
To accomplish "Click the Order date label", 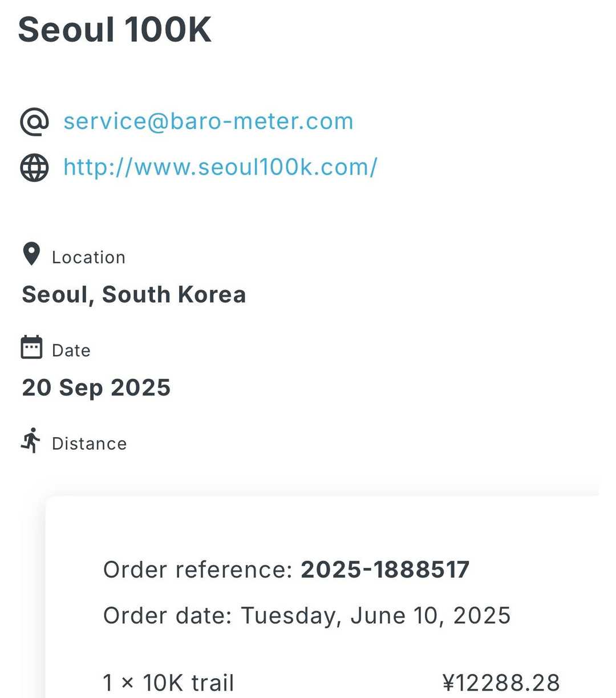I will pyautogui.click(x=167, y=616).
